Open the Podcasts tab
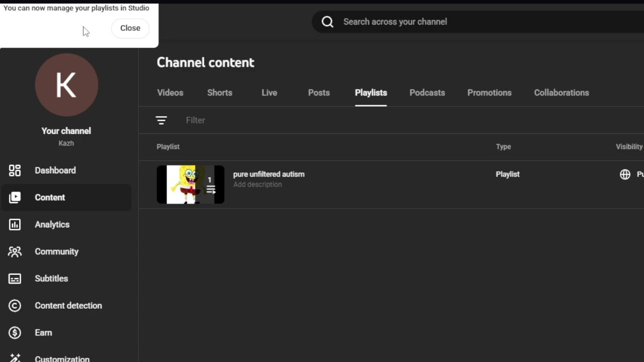Image resolution: width=644 pixels, height=362 pixels. pyautogui.click(x=427, y=93)
